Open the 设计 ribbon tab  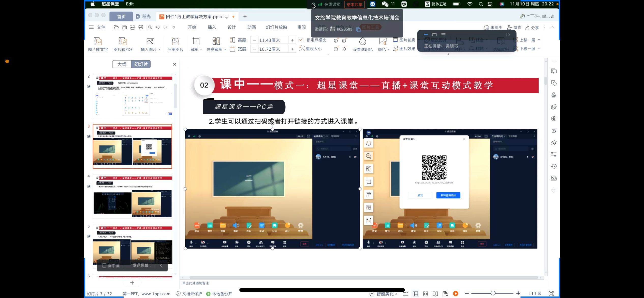[232, 27]
